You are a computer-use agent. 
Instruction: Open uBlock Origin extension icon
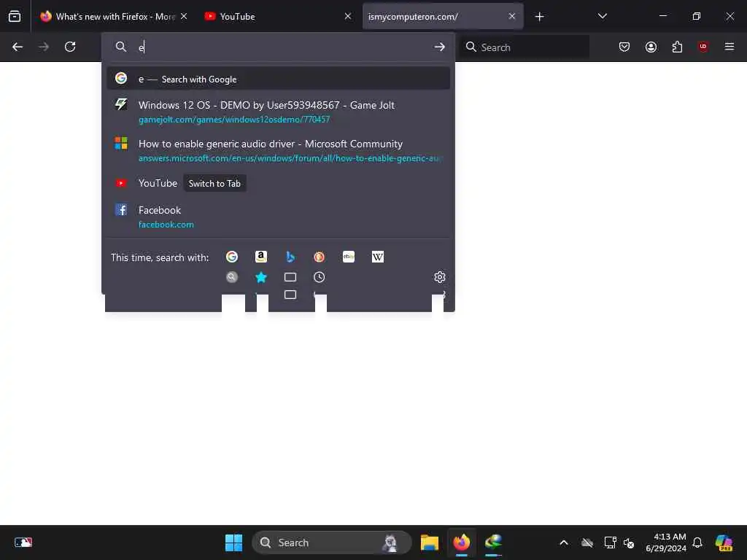[x=703, y=47]
